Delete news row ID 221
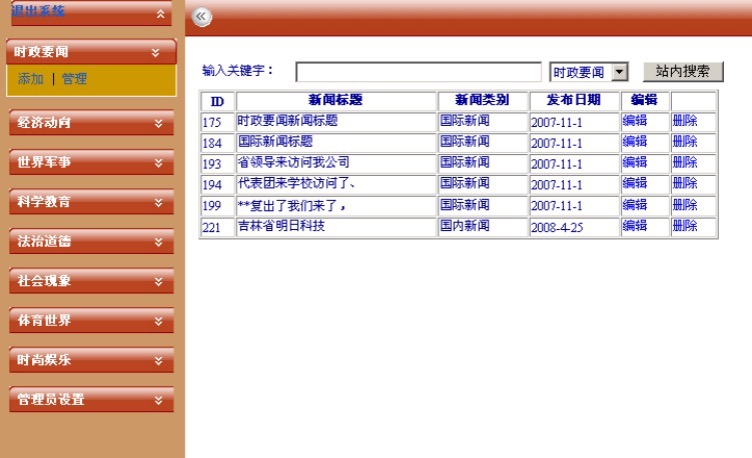 [x=685, y=225]
